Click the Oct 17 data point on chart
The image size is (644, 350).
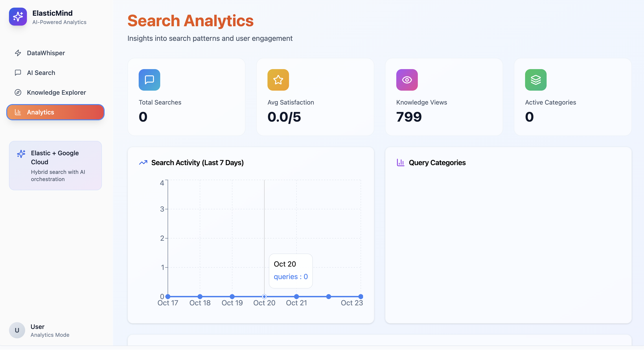(168, 297)
